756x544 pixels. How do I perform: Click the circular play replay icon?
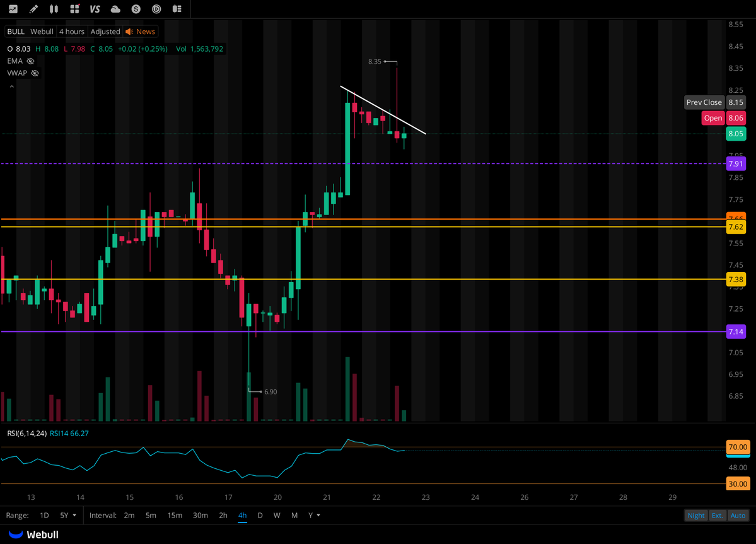point(156,9)
